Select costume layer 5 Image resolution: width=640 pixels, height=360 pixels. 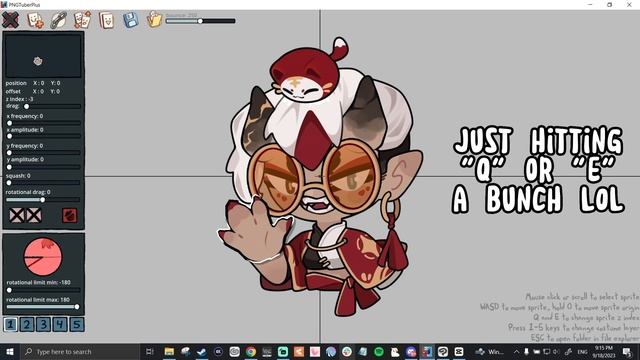77,324
